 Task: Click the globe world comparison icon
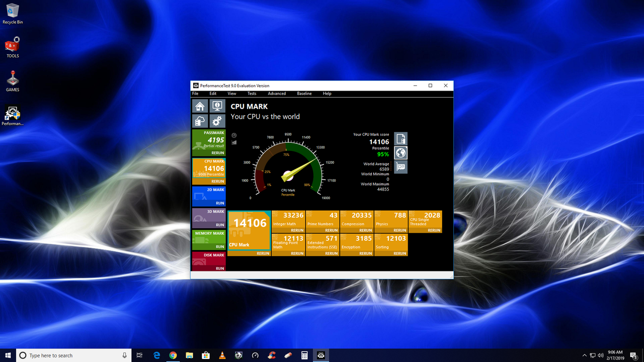pyautogui.click(x=401, y=153)
